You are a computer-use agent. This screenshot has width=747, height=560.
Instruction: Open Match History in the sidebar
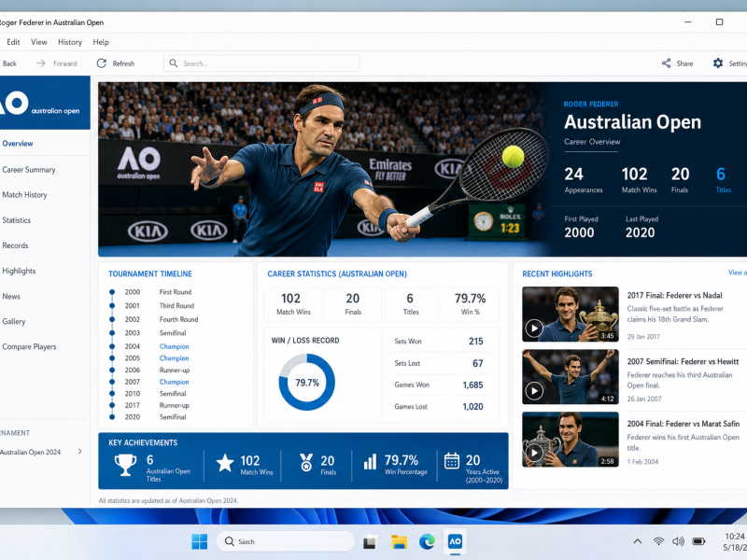coord(25,195)
